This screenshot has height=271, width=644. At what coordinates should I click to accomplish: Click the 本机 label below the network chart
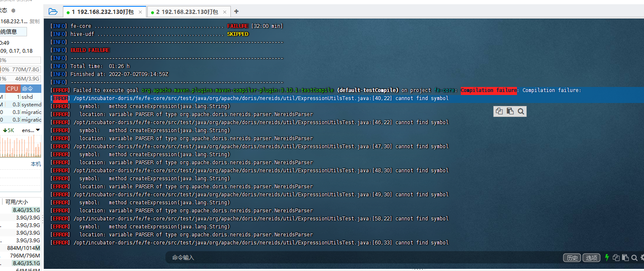click(x=36, y=164)
